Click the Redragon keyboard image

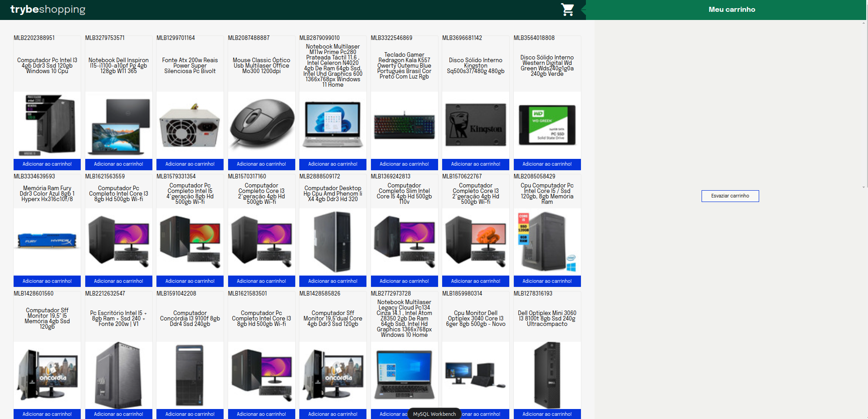[x=404, y=125]
